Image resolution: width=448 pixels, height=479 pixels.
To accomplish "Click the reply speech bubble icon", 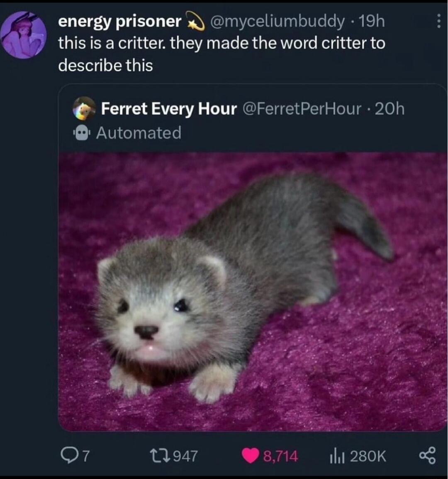I will tap(67, 456).
